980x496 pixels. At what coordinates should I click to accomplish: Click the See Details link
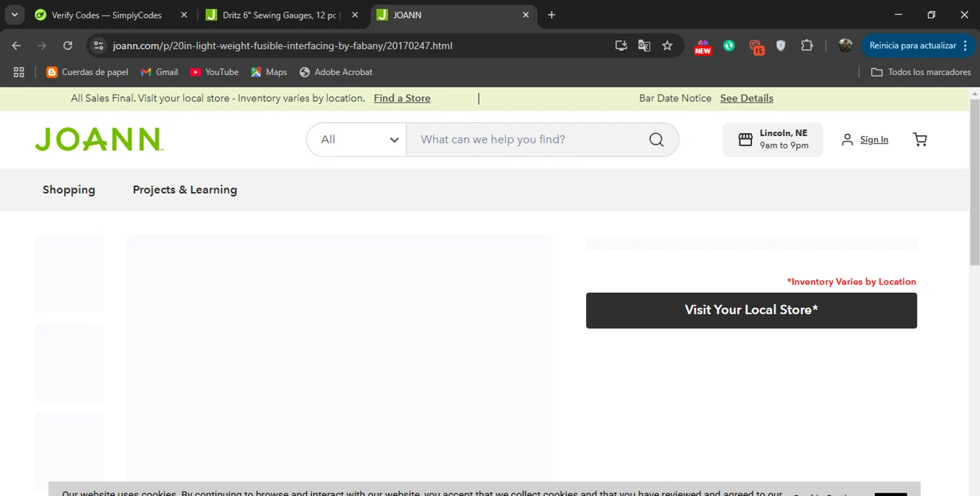(747, 98)
